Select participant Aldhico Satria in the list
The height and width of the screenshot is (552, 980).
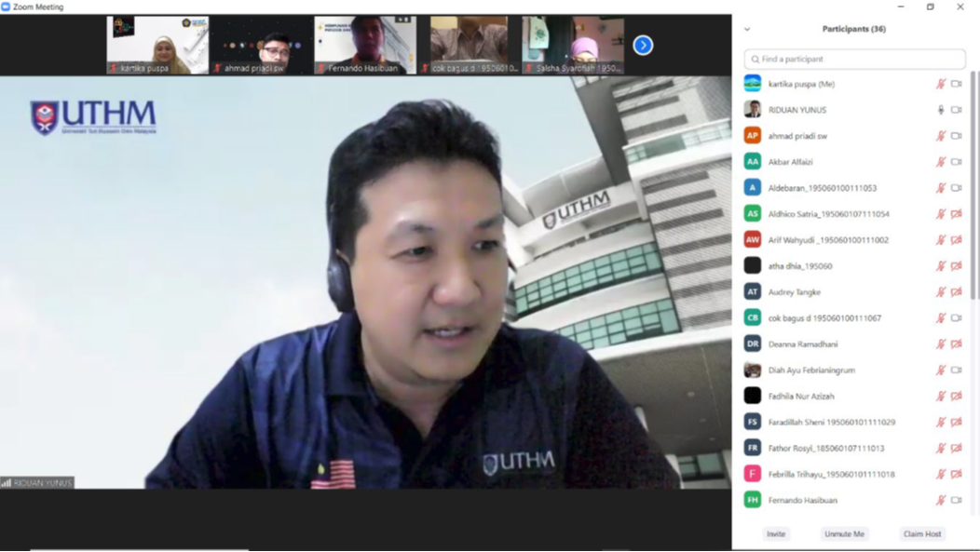tap(853, 213)
